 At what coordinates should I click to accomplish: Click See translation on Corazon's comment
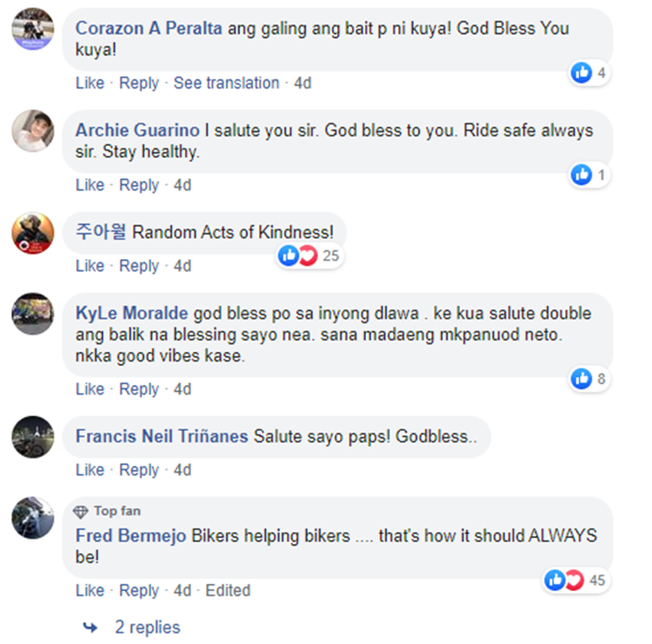coord(226,83)
